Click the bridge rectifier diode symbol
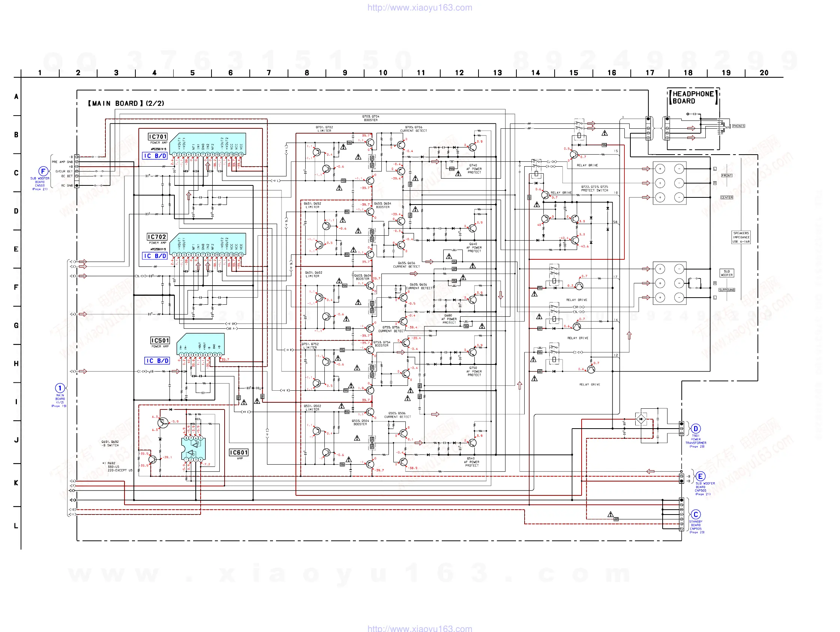The height and width of the screenshot is (632, 840). click(641, 419)
